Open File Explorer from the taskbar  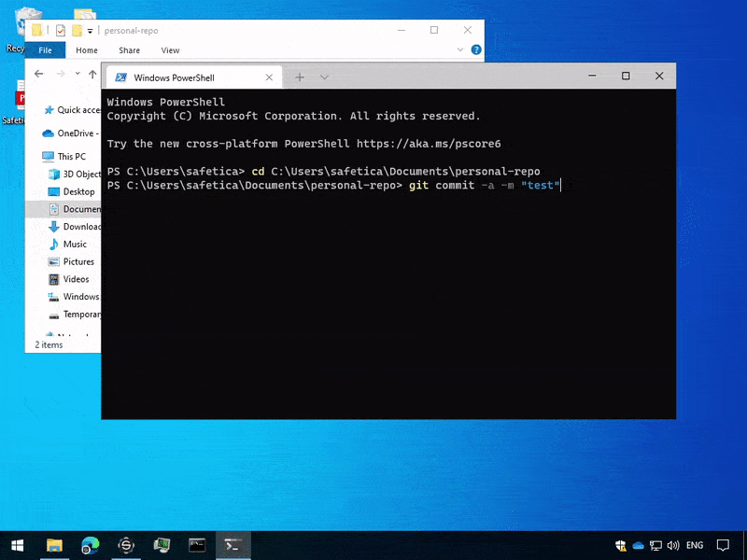(x=54, y=544)
